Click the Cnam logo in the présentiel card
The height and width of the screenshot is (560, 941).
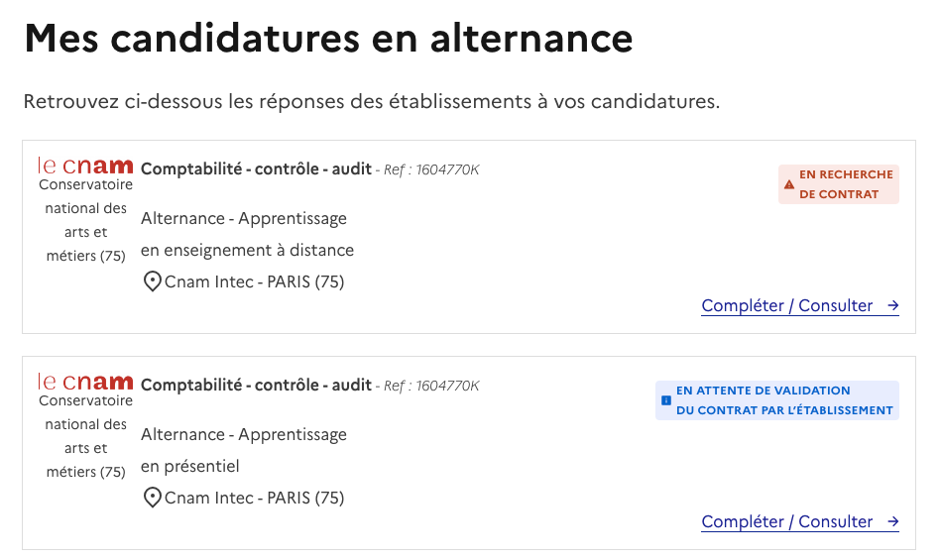85,382
